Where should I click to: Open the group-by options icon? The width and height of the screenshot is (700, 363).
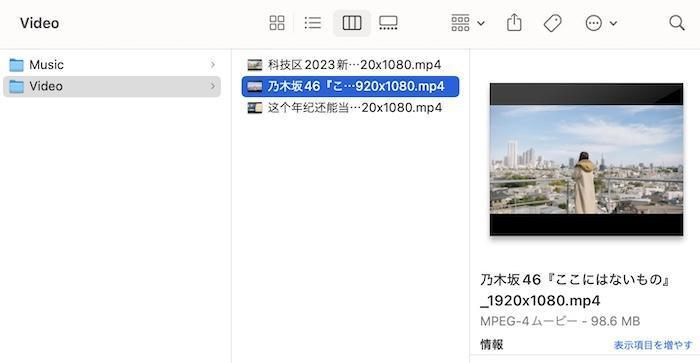pyautogui.click(x=460, y=23)
